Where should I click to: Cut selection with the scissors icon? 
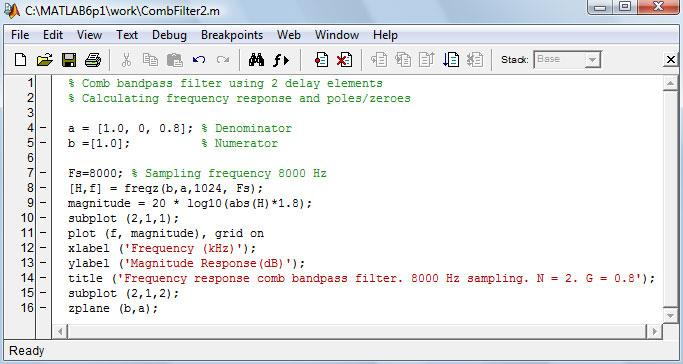click(x=126, y=60)
